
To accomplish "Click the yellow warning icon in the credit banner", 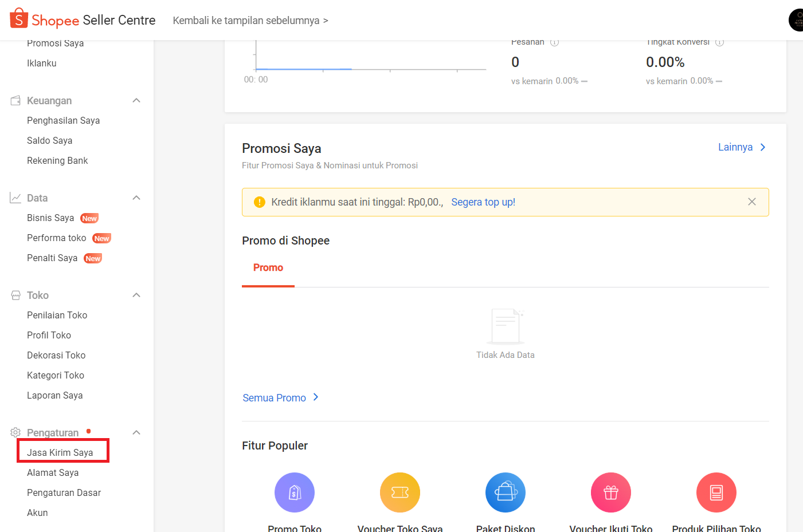I will [x=260, y=202].
